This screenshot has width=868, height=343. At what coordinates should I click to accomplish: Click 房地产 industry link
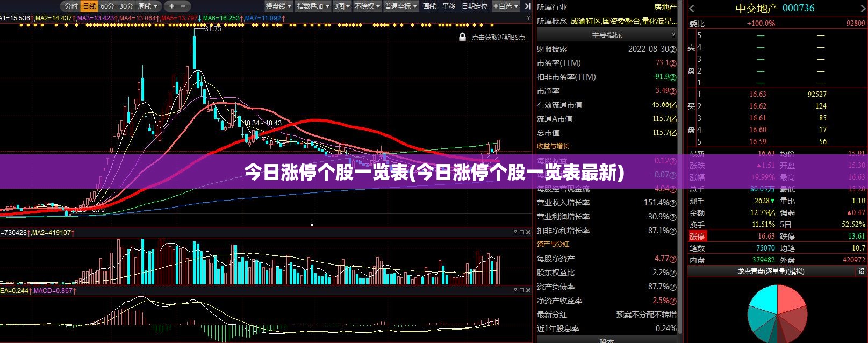[665, 7]
